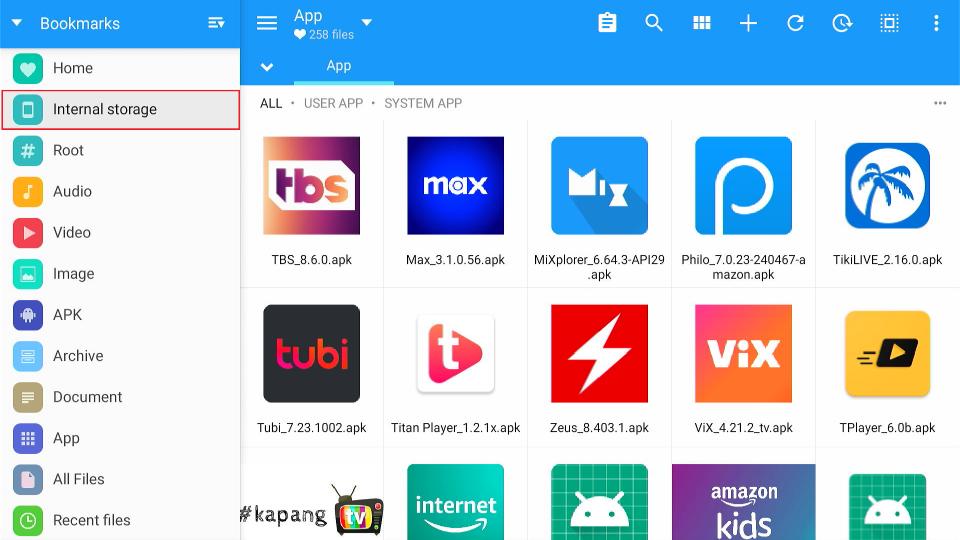Open the Root bookmark
Viewport: 960px width, 540px height.
[120, 151]
